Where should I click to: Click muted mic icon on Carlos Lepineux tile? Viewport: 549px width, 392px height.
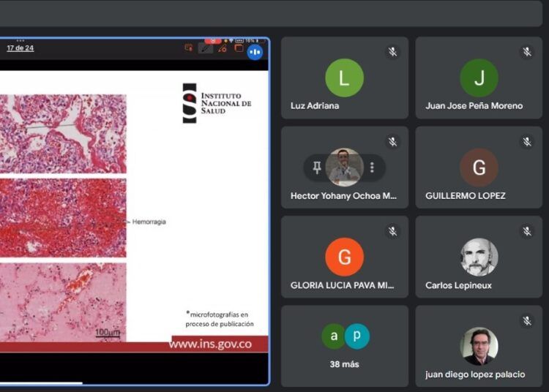pos(527,231)
